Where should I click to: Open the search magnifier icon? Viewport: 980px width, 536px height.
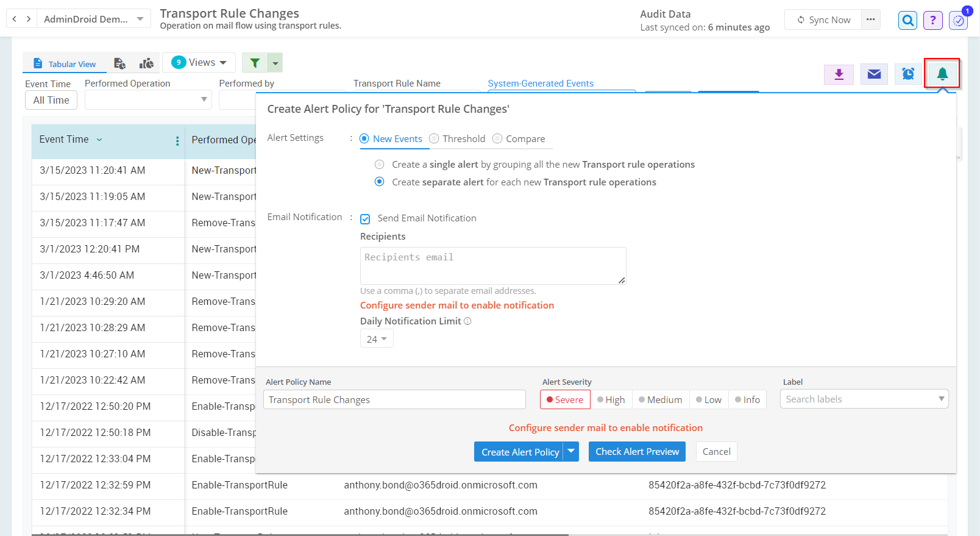[907, 20]
